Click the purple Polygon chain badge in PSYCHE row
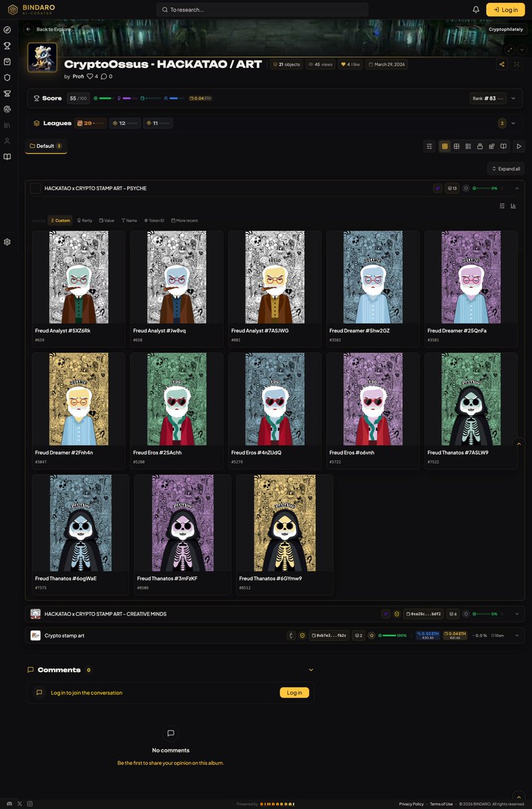 tap(438, 188)
